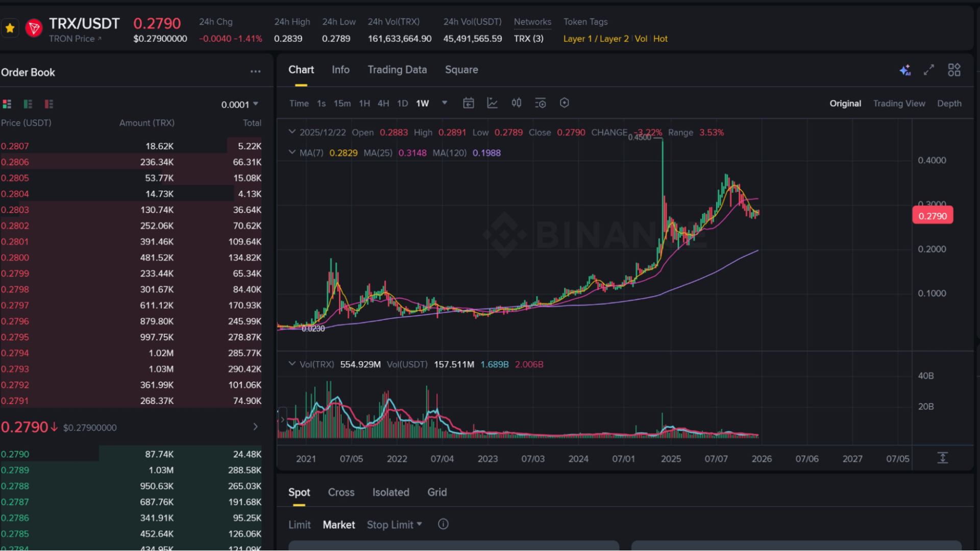Open the 0.0001 price precision dropdown
Image resolution: width=980 pixels, height=551 pixels.
[x=240, y=105]
